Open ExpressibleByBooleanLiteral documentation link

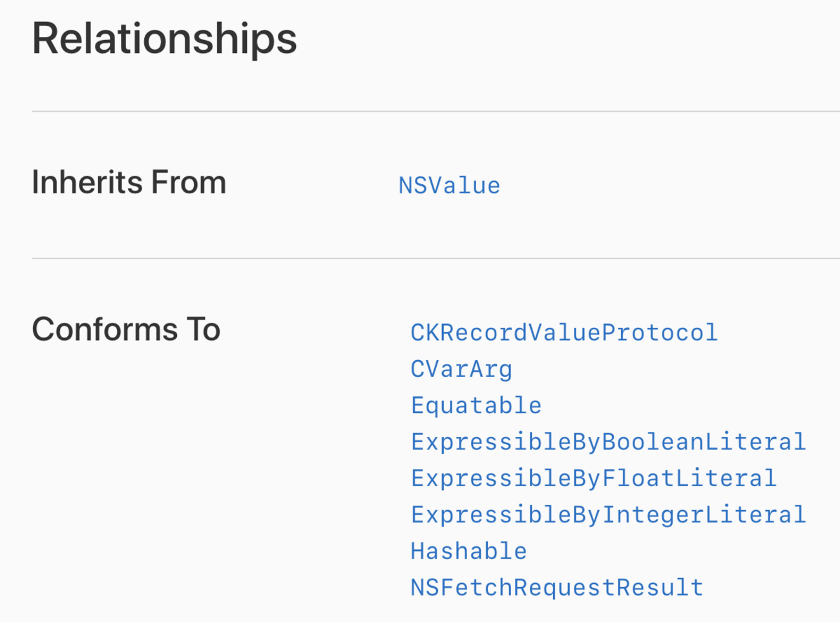[608, 442]
